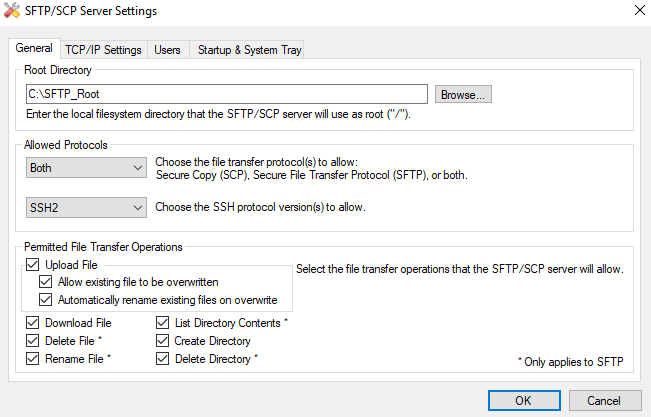Toggle List Directory Contents checkbox

[x=163, y=323]
